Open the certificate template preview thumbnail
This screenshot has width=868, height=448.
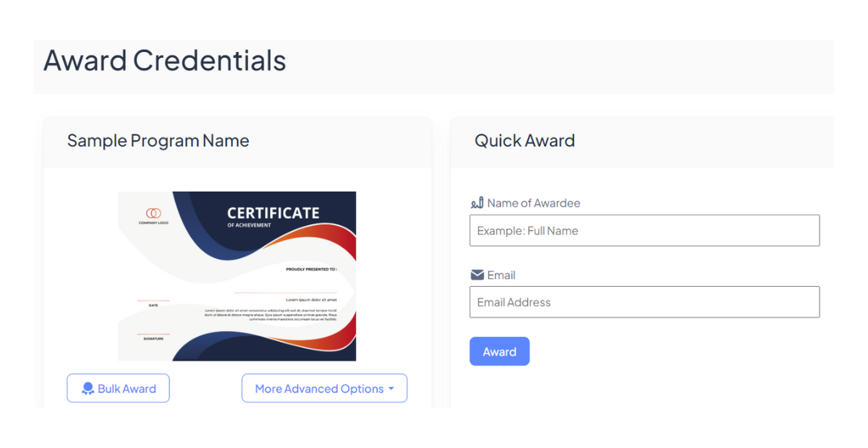click(x=237, y=276)
